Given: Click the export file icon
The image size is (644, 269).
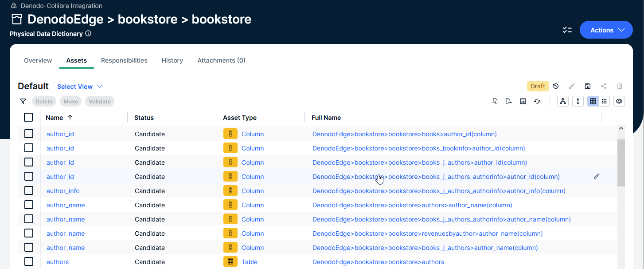Looking at the screenshot, I should 509,101.
